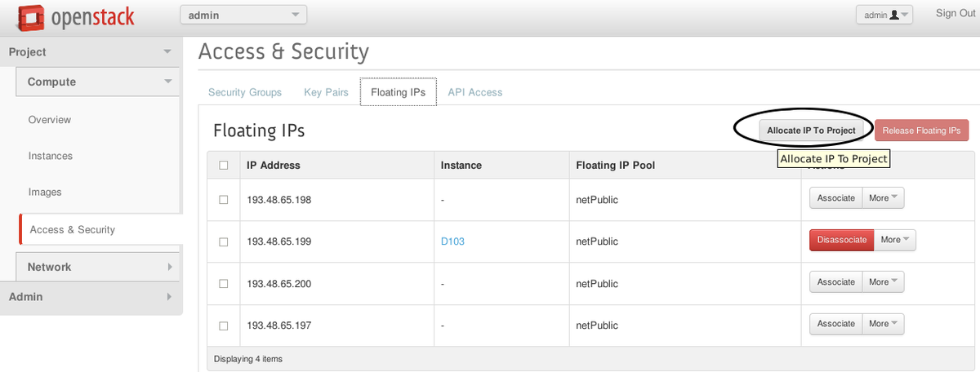Image resolution: width=980 pixels, height=372 pixels.
Task: Click the admin user icon dropdown
Action: click(x=884, y=15)
